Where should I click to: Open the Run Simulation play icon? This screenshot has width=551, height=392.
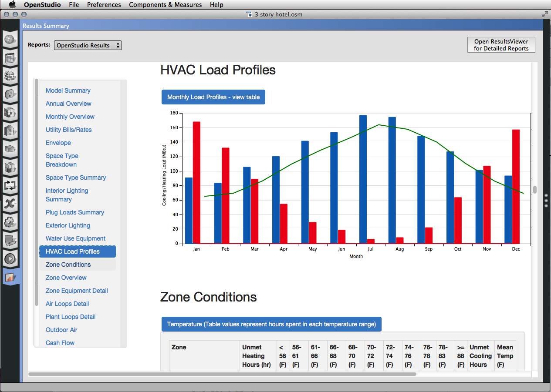(10, 258)
